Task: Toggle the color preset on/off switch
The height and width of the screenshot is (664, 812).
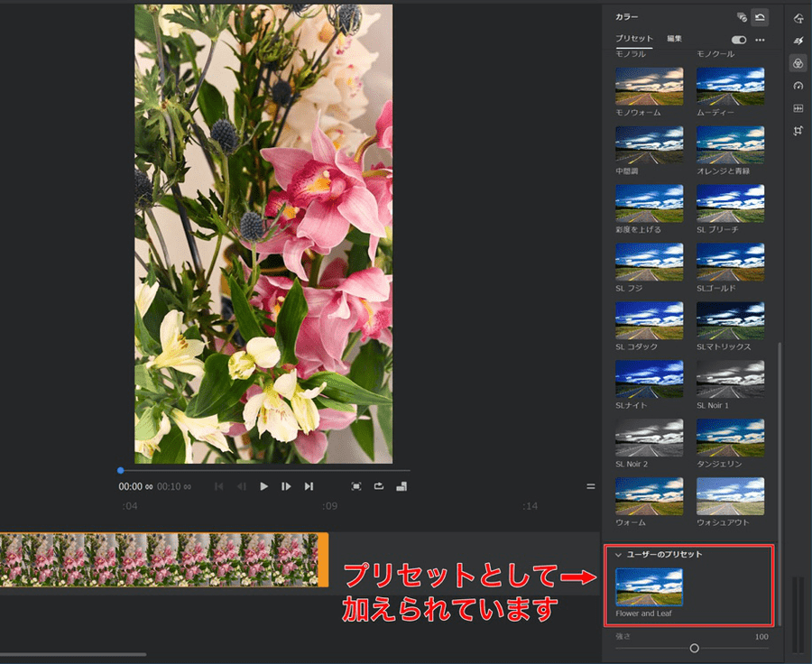Action: pyautogui.click(x=739, y=40)
